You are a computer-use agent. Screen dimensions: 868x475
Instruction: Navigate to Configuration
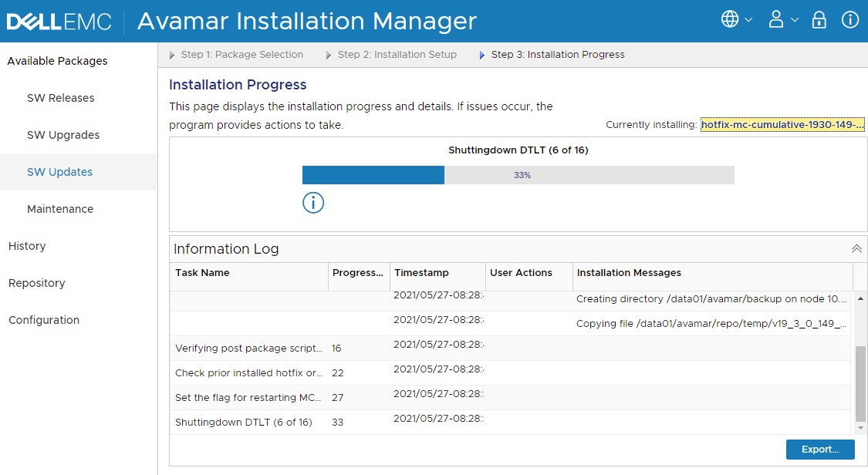(44, 319)
